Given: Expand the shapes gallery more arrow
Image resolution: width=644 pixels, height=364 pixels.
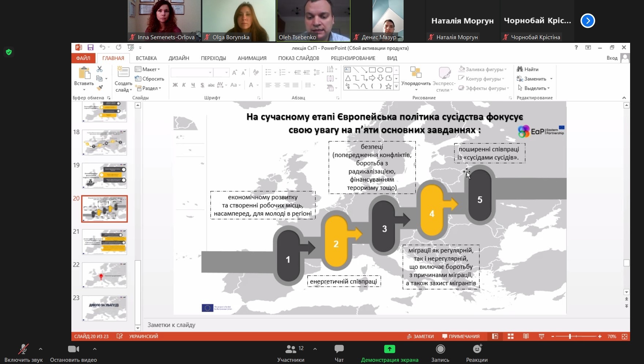Looking at the screenshot, I should point(396,86).
